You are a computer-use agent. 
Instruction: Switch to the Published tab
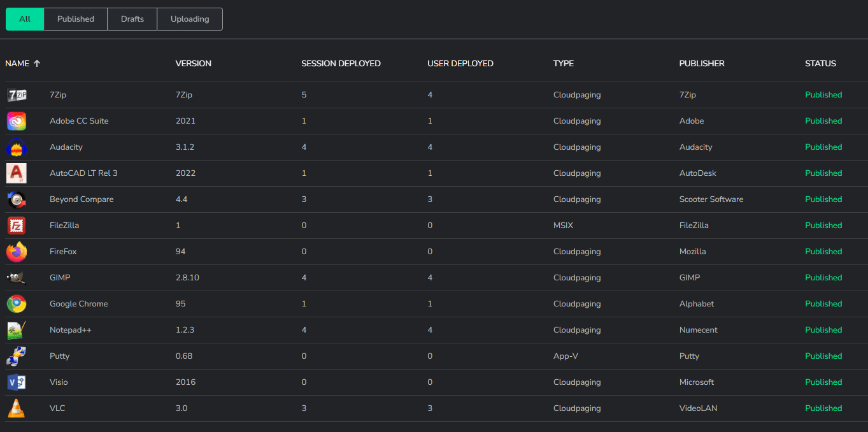point(76,19)
